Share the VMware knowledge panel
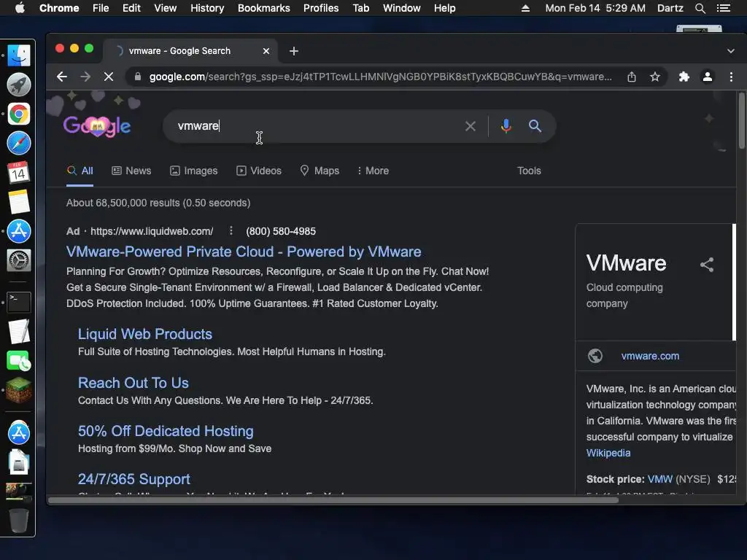 pos(707,265)
